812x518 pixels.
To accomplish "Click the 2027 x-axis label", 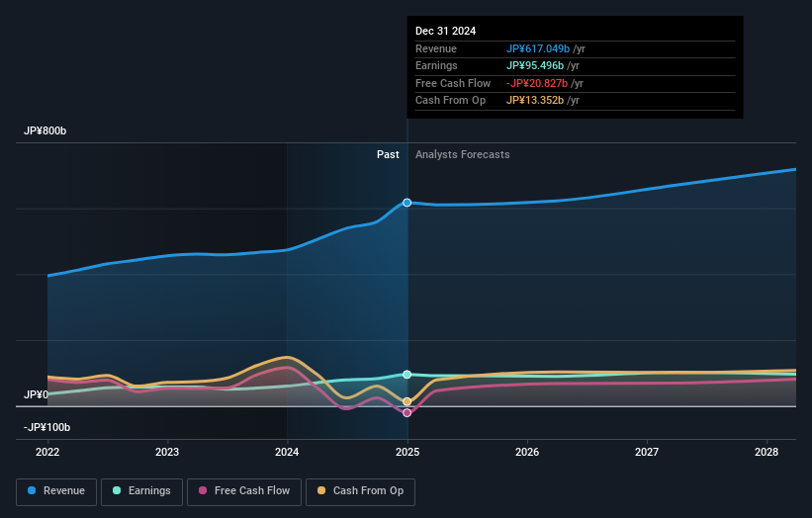I will click(647, 453).
